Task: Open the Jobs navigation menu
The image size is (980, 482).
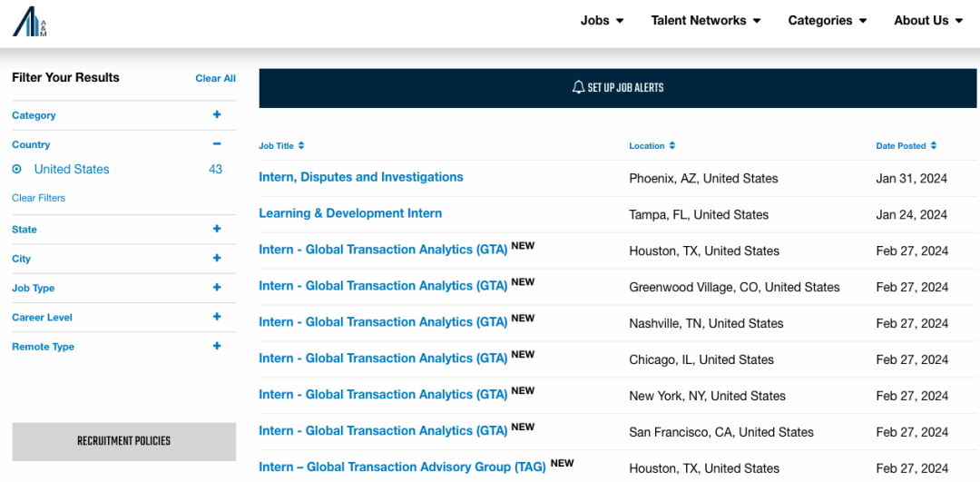Action: coord(603,21)
